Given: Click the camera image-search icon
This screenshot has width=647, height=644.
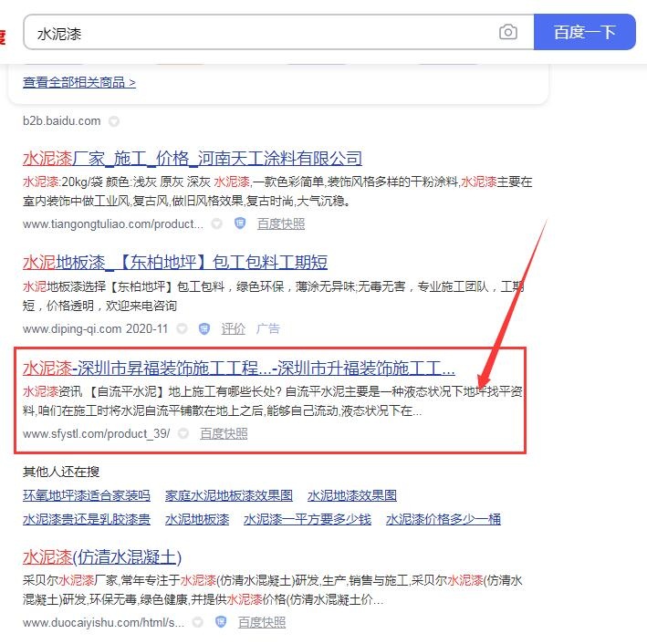Looking at the screenshot, I should [x=507, y=33].
